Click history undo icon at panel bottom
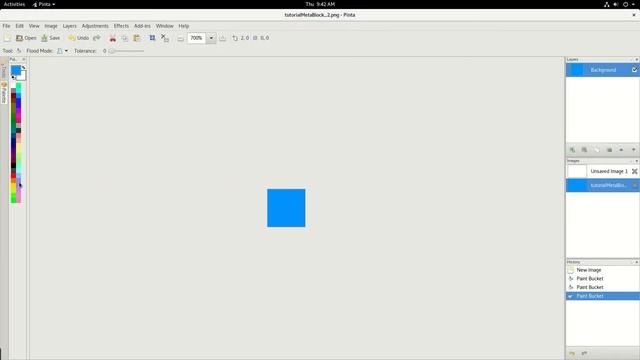Viewport: 640px width, 360px height. (x=572, y=353)
